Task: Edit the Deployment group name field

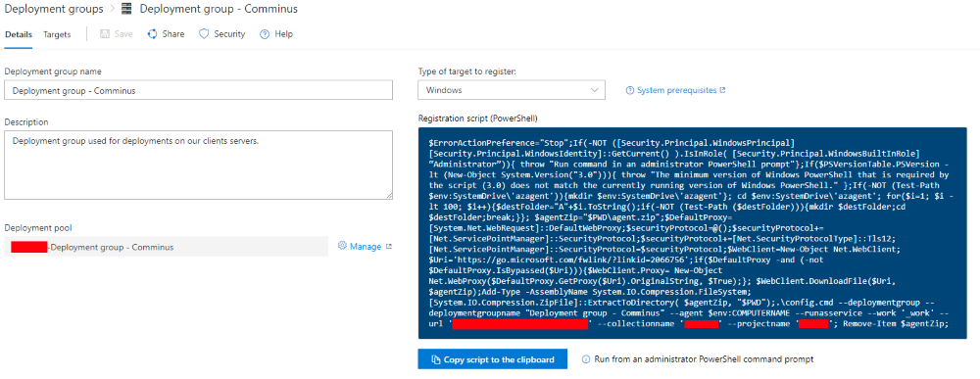Action: [x=199, y=90]
